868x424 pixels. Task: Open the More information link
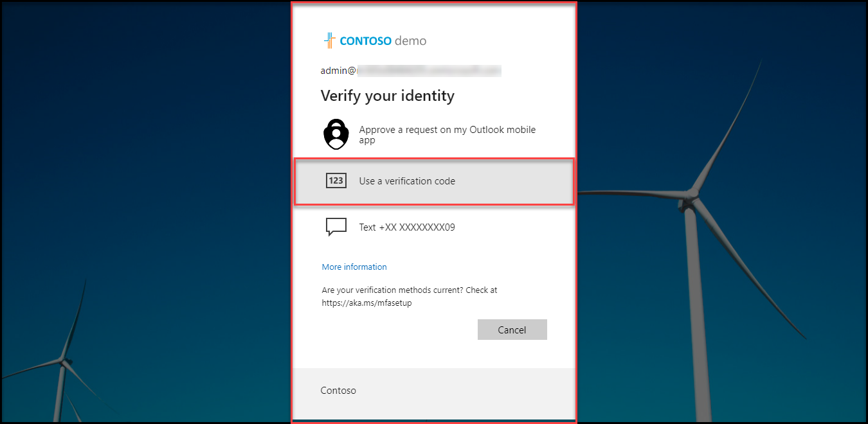[354, 267]
